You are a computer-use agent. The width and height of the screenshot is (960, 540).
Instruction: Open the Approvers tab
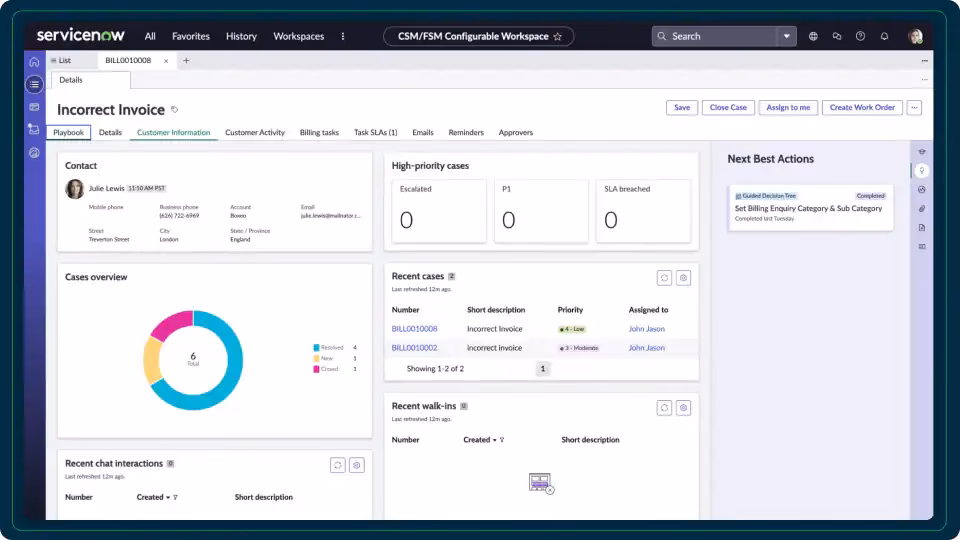pos(516,132)
